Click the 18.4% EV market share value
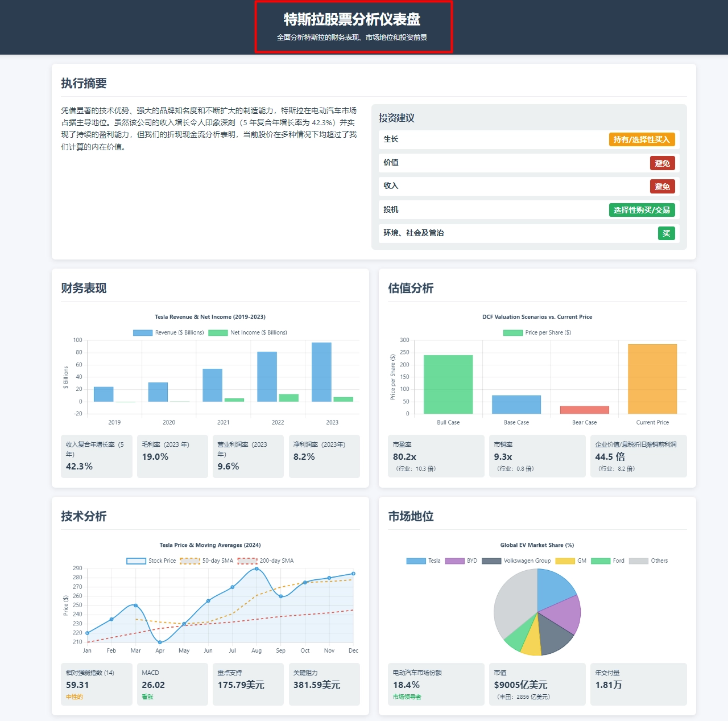Image resolution: width=728 pixels, height=721 pixels. coord(407,685)
